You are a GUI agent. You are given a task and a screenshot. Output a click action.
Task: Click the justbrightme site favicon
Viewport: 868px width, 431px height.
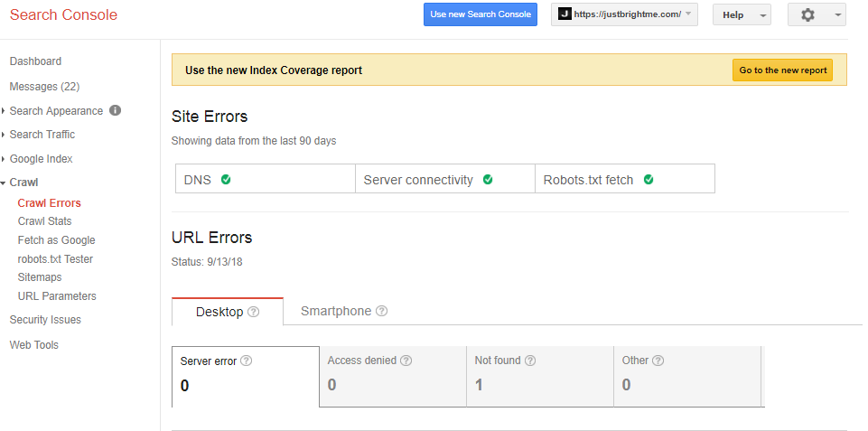pyautogui.click(x=565, y=14)
